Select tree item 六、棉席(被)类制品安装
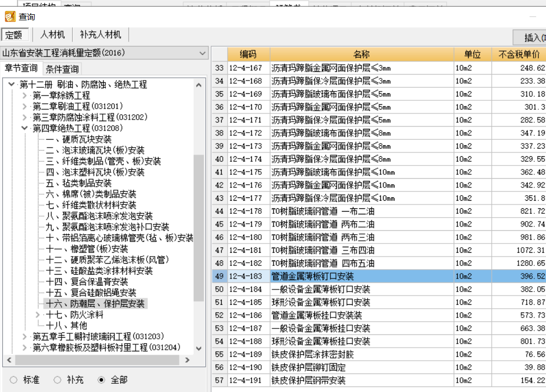The width and height of the screenshot is (546, 392). pos(91,194)
